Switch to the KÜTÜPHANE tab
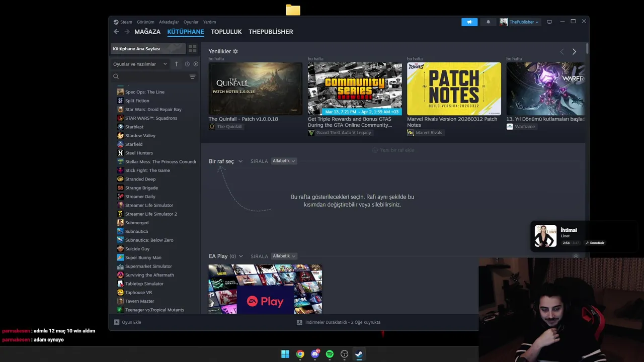 coord(186,32)
